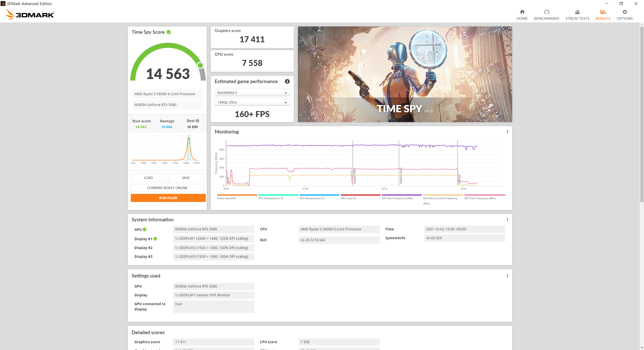Click the vertical page scrollbar
Image resolution: width=644 pixels, height=350 pixels.
pyautogui.click(x=641, y=113)
